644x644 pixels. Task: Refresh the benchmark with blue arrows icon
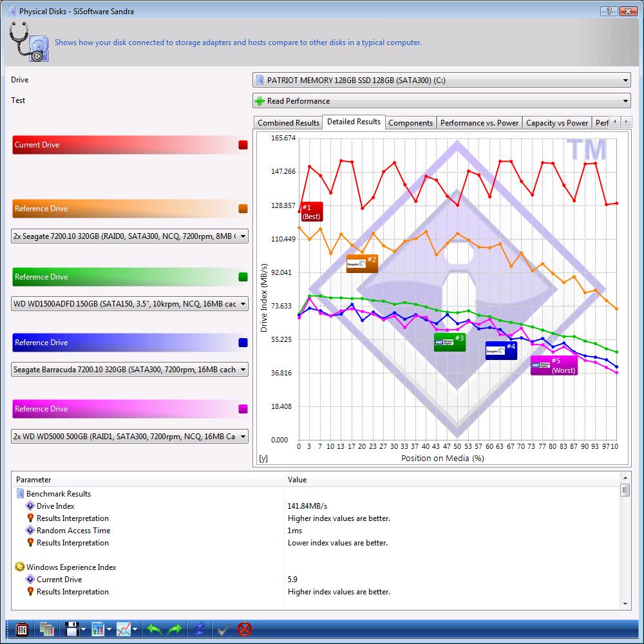click(x=200, y=629)
